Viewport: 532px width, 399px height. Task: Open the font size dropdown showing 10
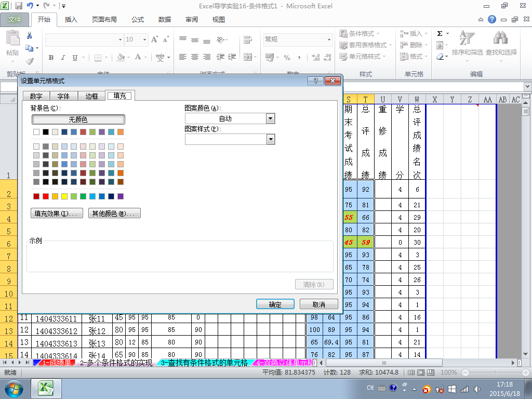(x=144, y=39)
